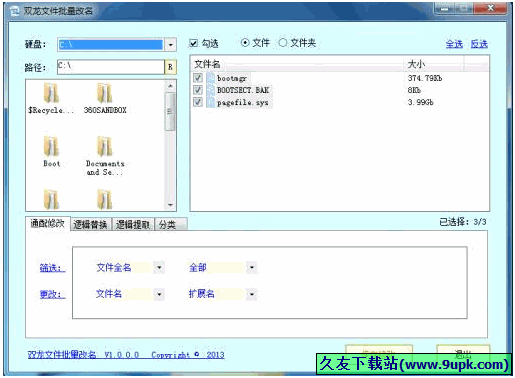
Task: Click the R refresh button beside path
Action: coord(170,67)
